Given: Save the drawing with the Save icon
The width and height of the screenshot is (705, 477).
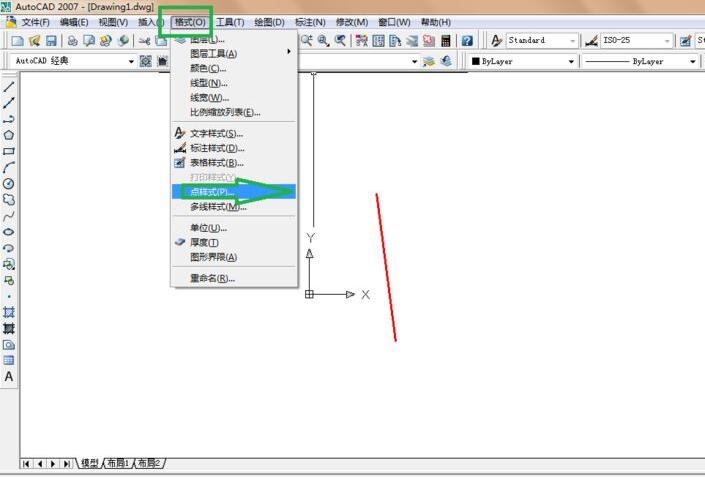Looking at the screenshot, I should coord(51,41).
